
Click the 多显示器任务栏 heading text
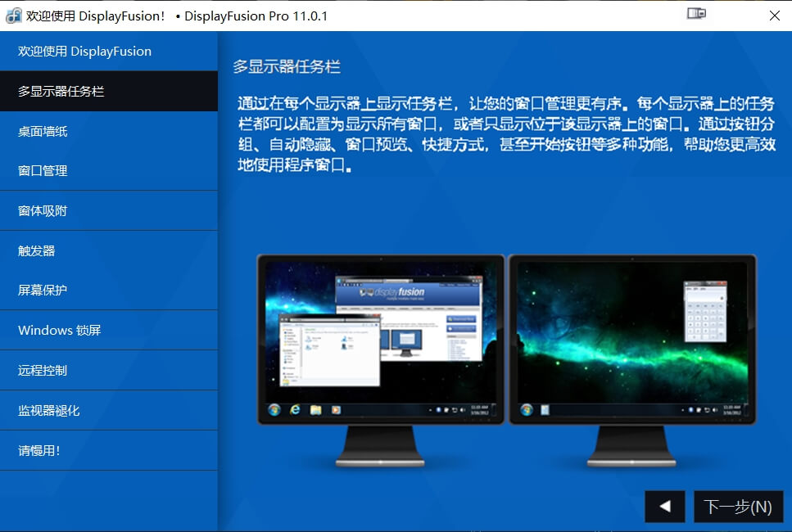click(287, 66)
